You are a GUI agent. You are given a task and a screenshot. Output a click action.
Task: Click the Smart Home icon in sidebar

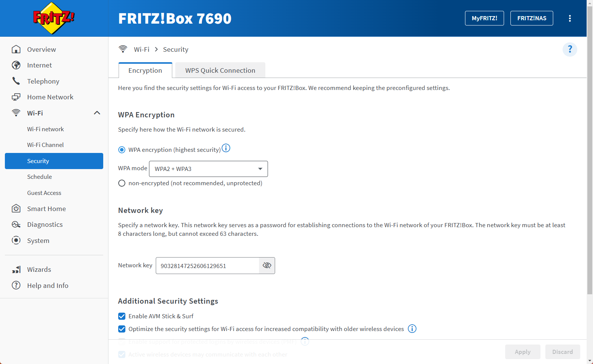tap(16, 209)
